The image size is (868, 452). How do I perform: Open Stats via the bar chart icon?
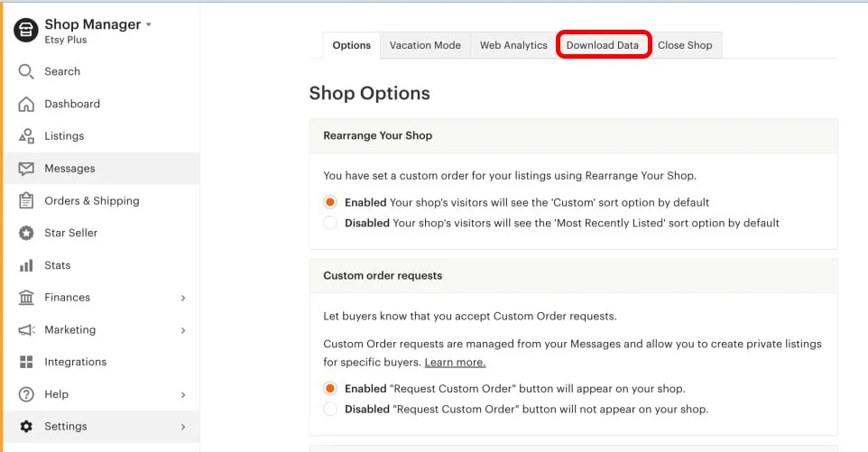[x=26, y=265]
